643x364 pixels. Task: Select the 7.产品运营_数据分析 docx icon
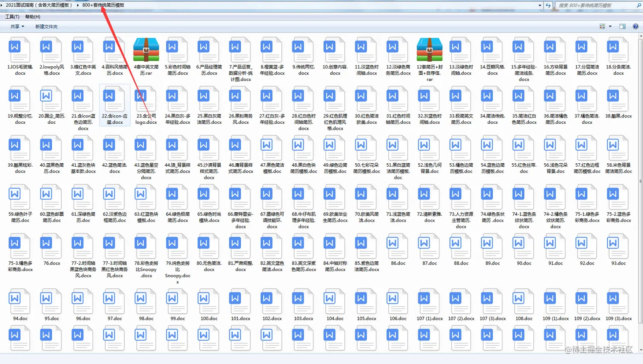coord(240,50)
